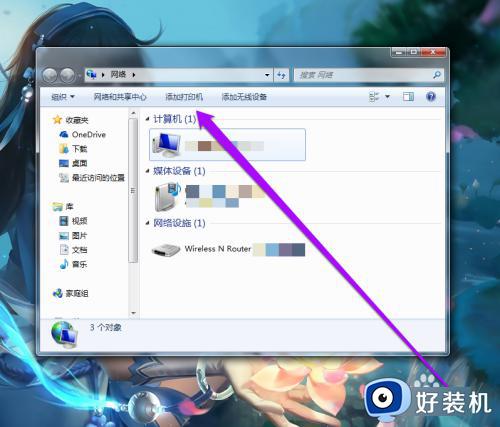The width and height of the screenshot is (500, 427).
Task: Open the 音乐 library
Action: pos(79,265)
